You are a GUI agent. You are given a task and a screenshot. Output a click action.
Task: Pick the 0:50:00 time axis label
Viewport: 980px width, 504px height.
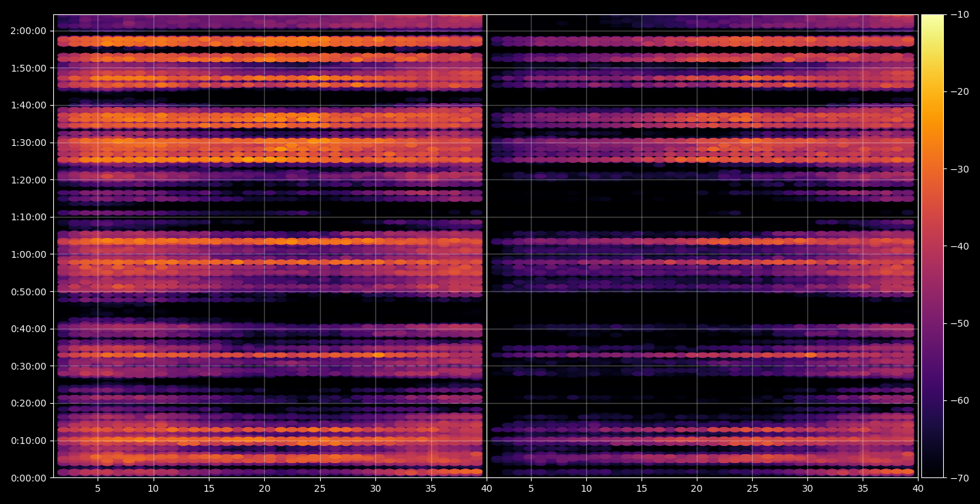click(29, 291)
